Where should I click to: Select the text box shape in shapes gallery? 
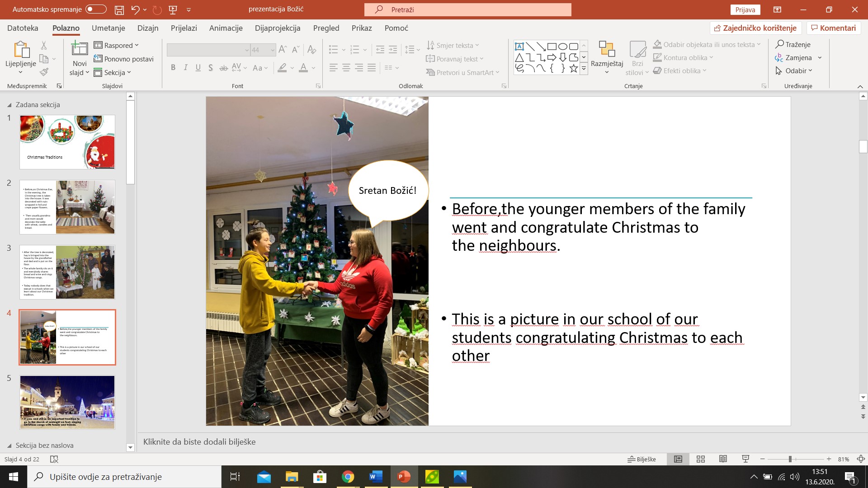point(519,46)
